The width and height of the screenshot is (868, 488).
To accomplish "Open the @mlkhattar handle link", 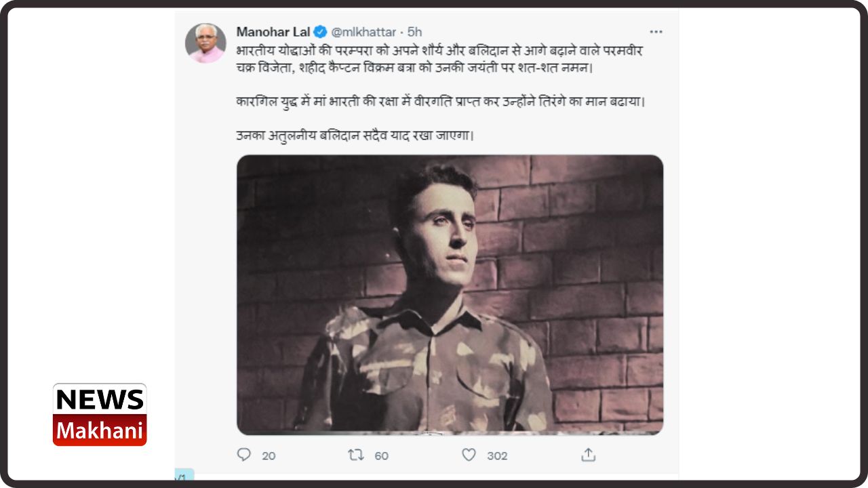I will pos(363,32).
